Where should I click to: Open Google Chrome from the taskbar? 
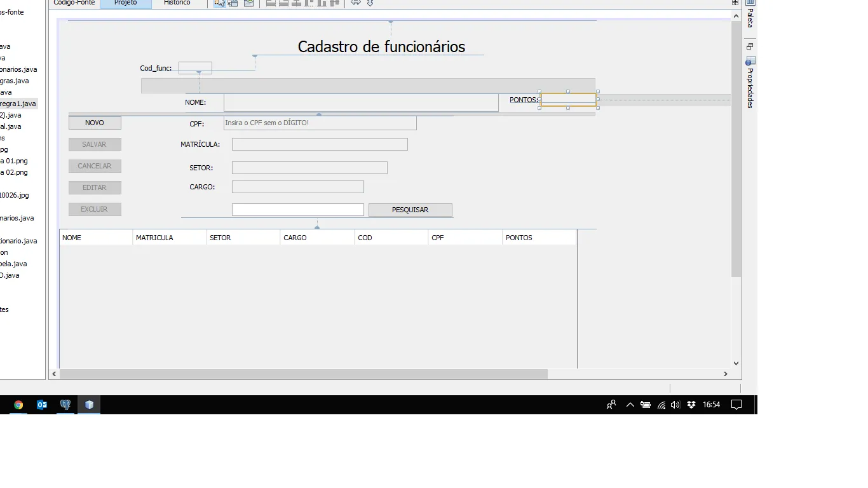(x=18, y=405)
